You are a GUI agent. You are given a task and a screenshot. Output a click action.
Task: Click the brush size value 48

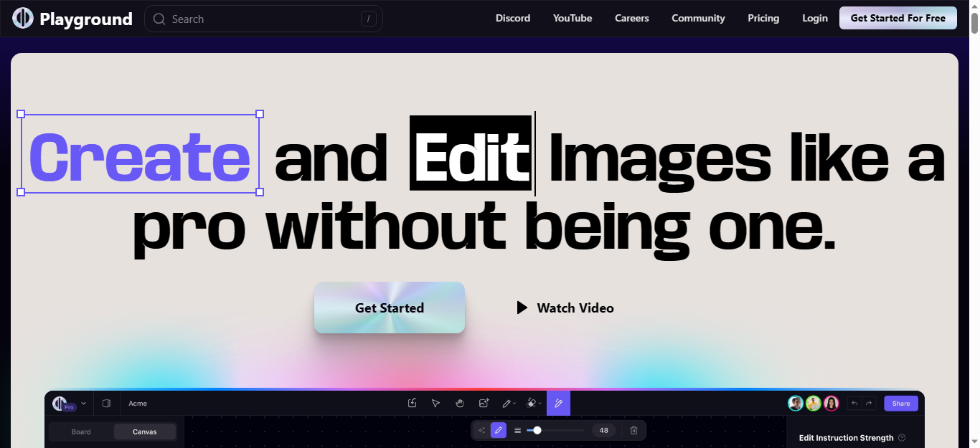pyautogui.click(x=604, y=431)
